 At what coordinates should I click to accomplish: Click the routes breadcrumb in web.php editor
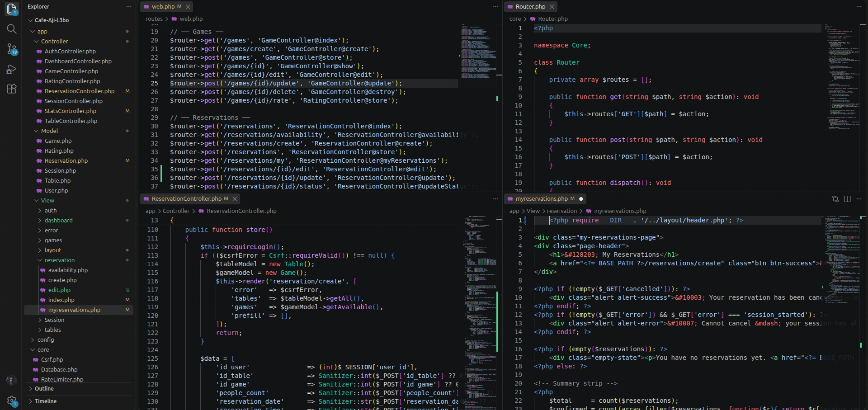point(154,19)
